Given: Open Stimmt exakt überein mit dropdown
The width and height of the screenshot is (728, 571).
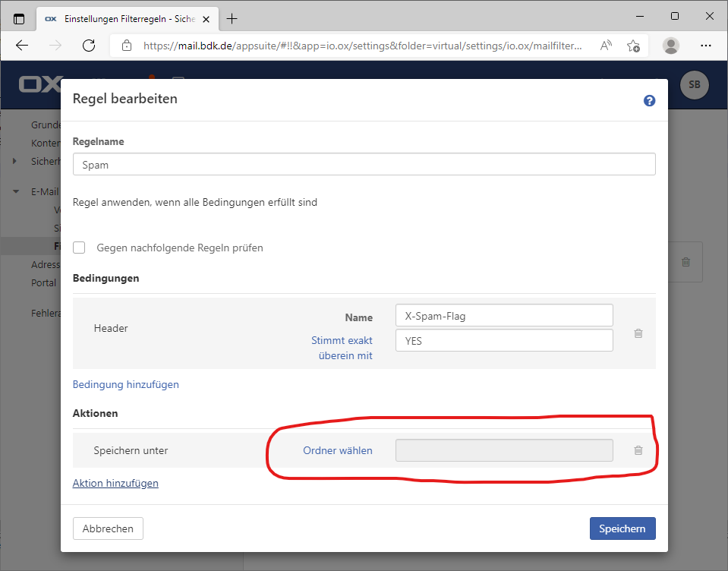Looking at the screenshot, I should coord(342,348).
